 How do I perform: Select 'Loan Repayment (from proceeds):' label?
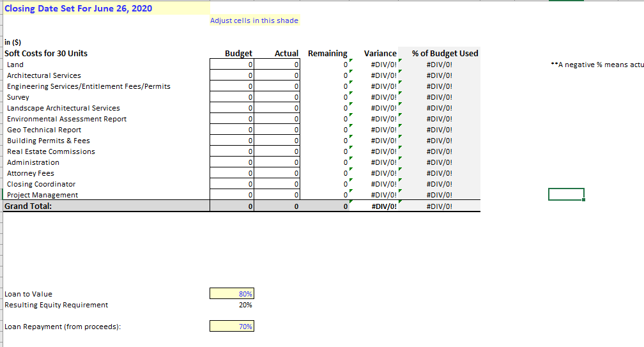coord(63,327)
